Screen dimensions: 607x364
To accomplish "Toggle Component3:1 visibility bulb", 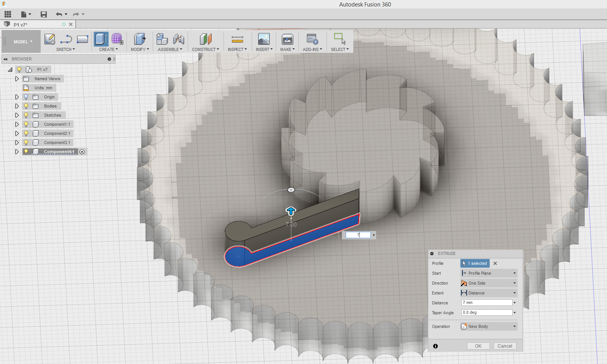I will click(26, 142).
